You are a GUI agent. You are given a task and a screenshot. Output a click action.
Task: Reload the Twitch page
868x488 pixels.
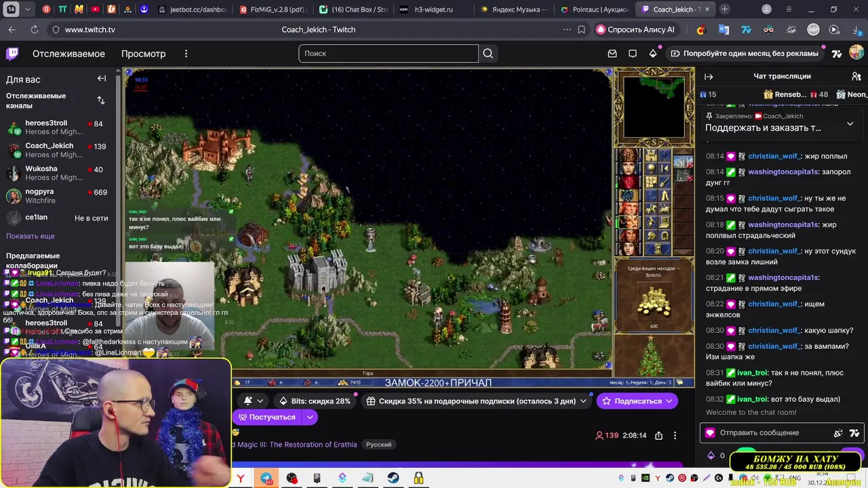coord(35,30)
